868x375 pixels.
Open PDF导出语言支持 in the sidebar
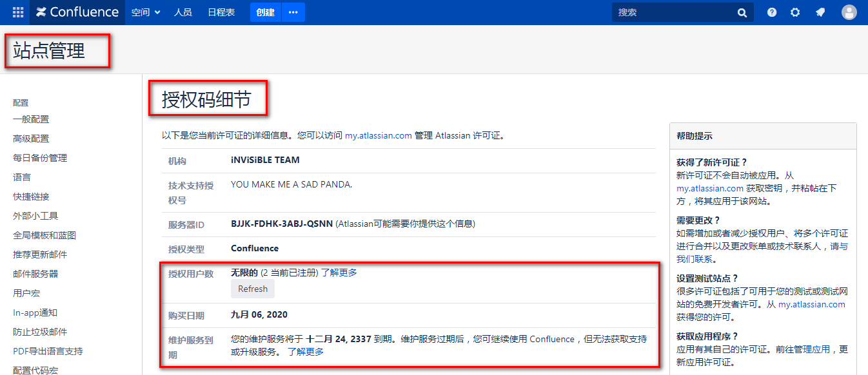[48, 351]
